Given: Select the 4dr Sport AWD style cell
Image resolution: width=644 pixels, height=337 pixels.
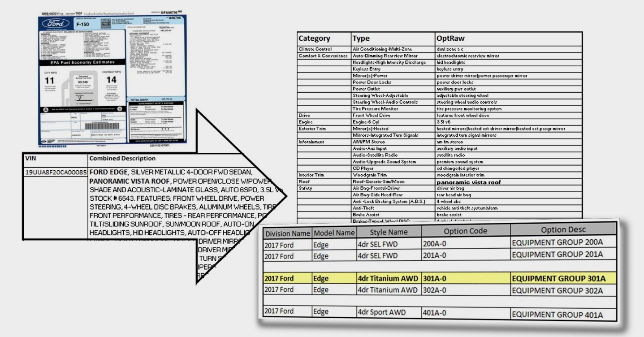Looking at the screenshot, I should click(x=389, y=313).
